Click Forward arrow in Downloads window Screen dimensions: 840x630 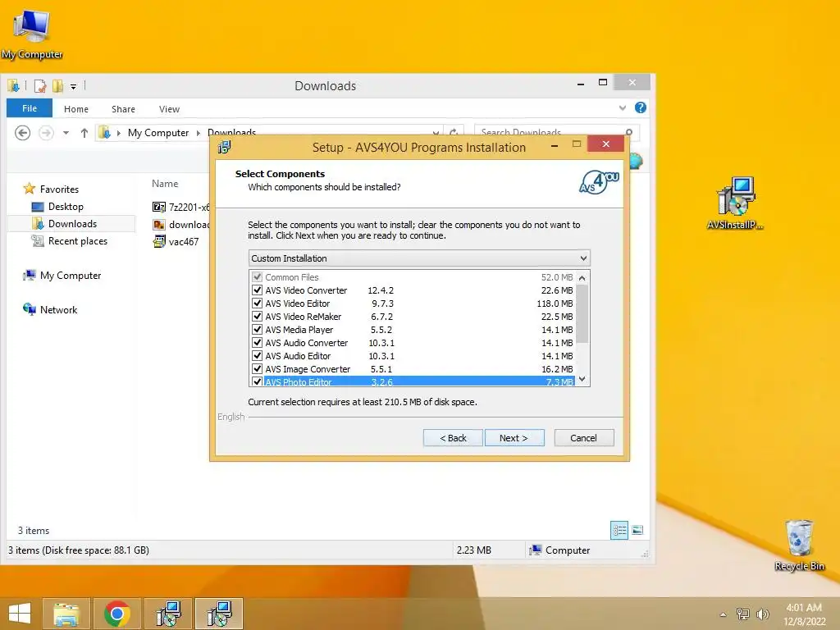click(x=46, y=132)
